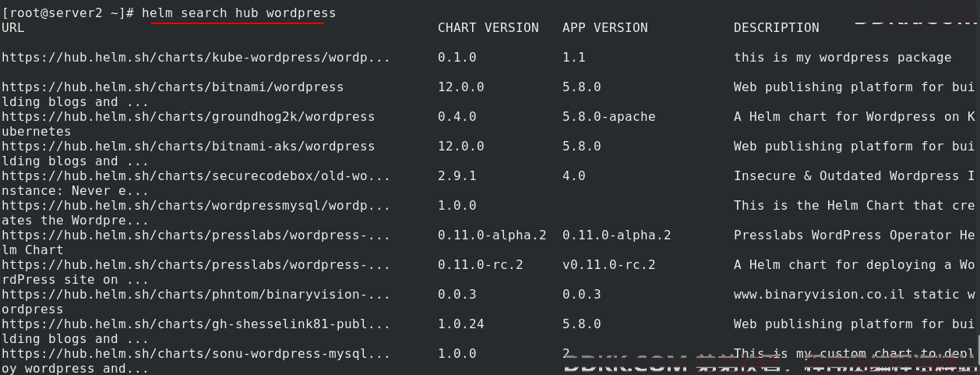Image resolution: width=980 pixels, height=375 pixels.
Task: Click the bitnami/wordpress chart URL
Action: (173, 87)
